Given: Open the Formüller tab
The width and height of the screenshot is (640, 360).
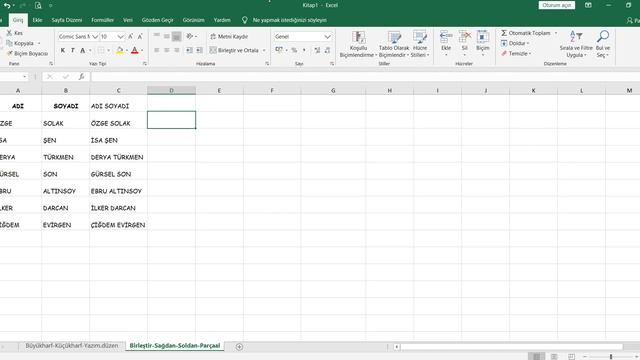Looking at the screenshot, I should coord(102,20).
